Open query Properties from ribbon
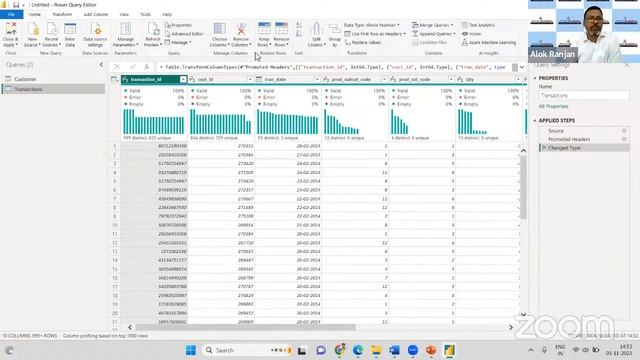Image resolution: width=640 pixels, height=360 pixels. 178,25
